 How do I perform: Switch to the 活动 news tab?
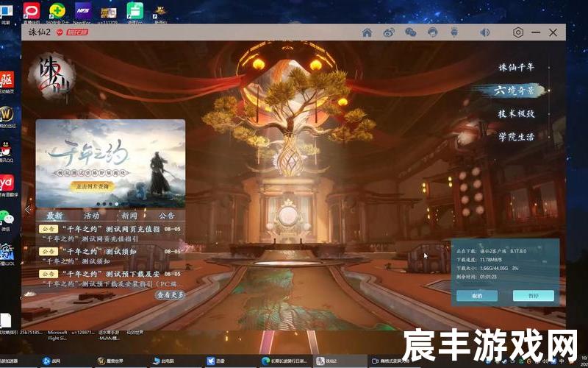(x=91, y=216)
